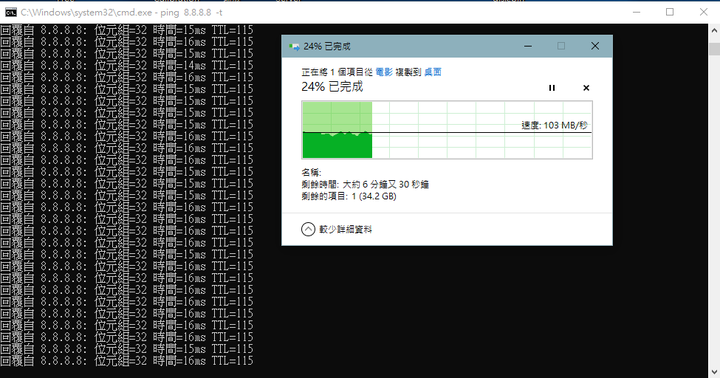This screenshot has height=378, width=720.
Task: Cancel the copy with the X beside pause
Action: (x=586, y=88)
